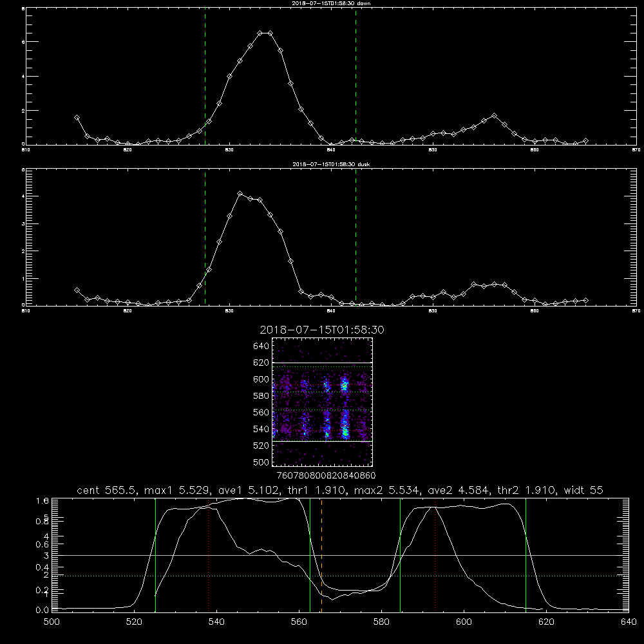
Task: Click the spectral image x-axis labels '760780800820840860'
Action: pyautogui.click(x=326, y=476)
